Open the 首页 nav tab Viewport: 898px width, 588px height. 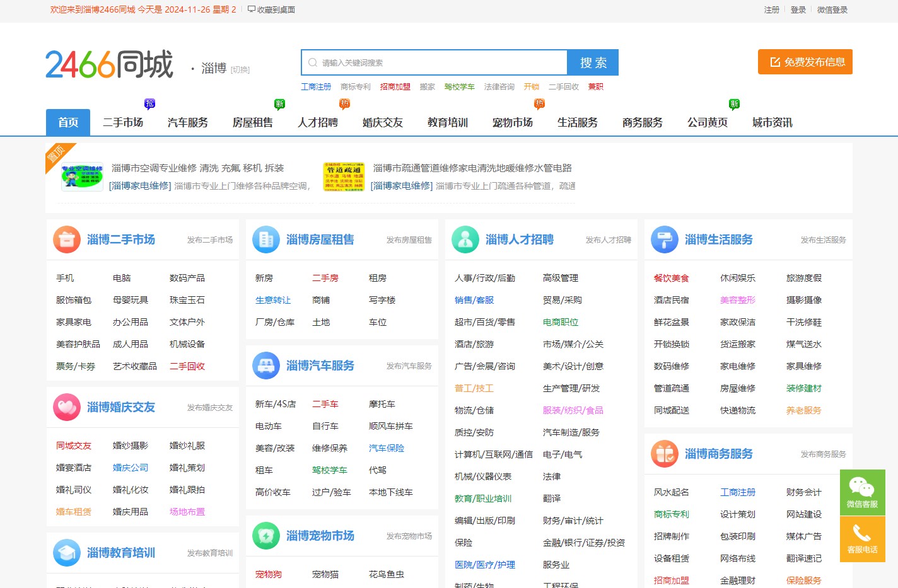pos(68,122)
